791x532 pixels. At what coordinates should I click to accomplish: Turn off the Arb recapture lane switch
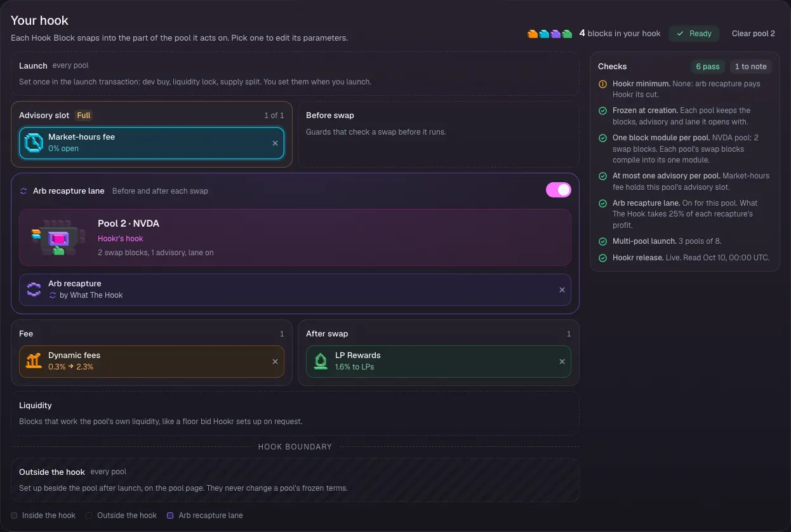559,190
